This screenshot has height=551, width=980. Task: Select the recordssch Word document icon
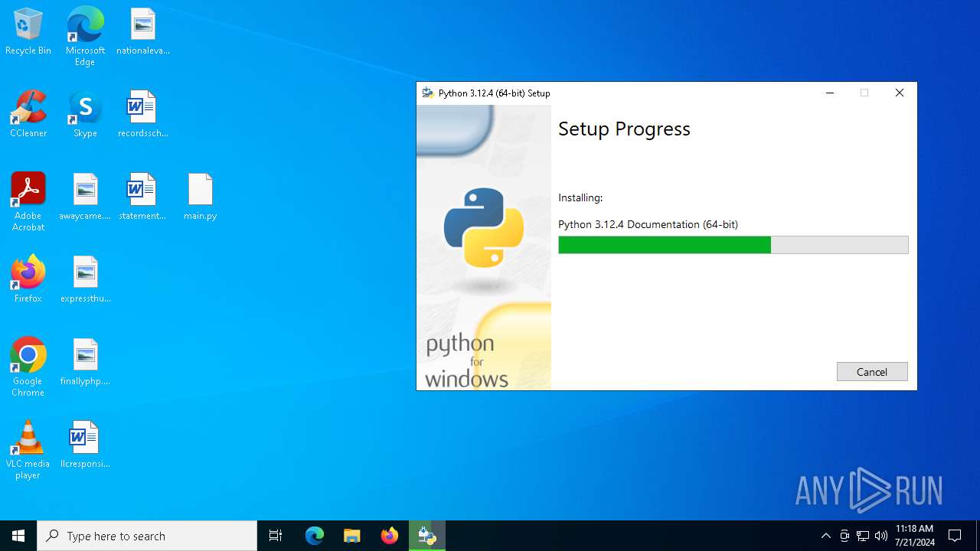click(x=143, y=115)
